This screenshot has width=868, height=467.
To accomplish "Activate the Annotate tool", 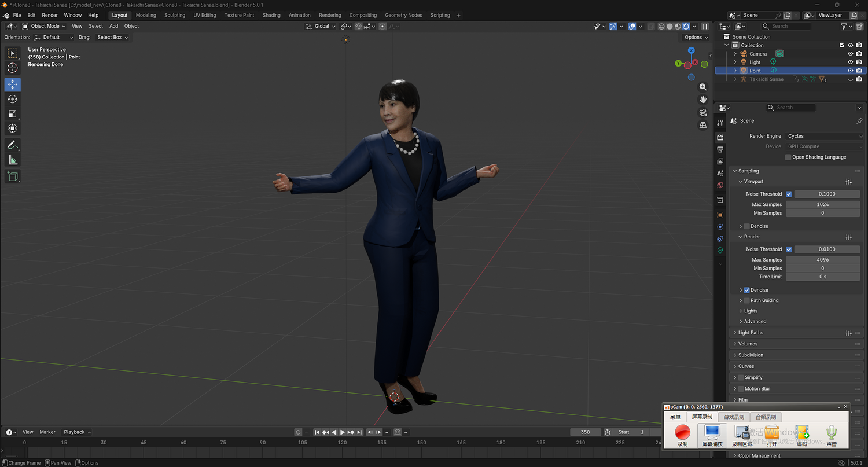I will pos(13,145).
